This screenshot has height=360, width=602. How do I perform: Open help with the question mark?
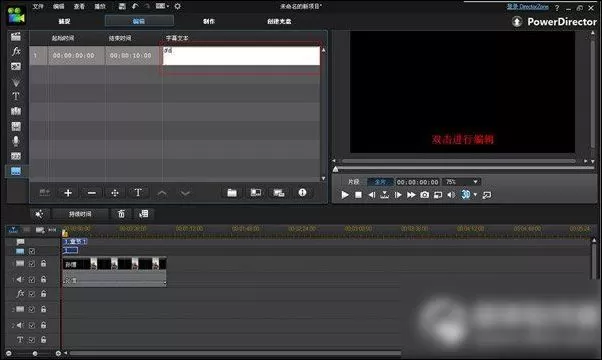tap(557, 8)
